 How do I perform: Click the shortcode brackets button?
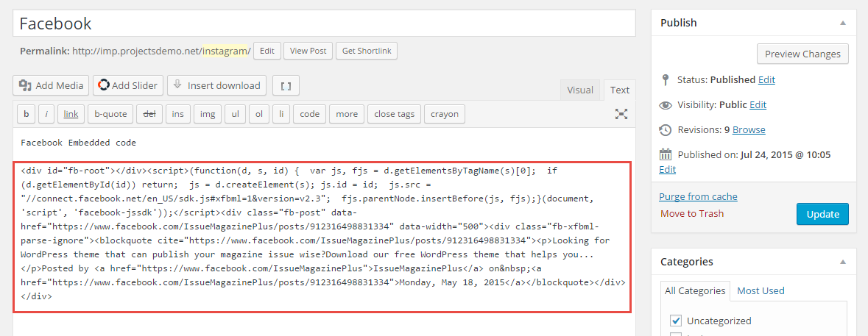[x=286, y=85]
